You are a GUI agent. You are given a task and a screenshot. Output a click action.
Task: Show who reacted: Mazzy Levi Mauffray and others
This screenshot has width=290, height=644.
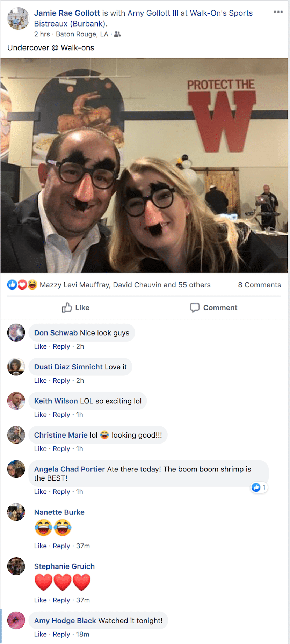click(125, 285)
